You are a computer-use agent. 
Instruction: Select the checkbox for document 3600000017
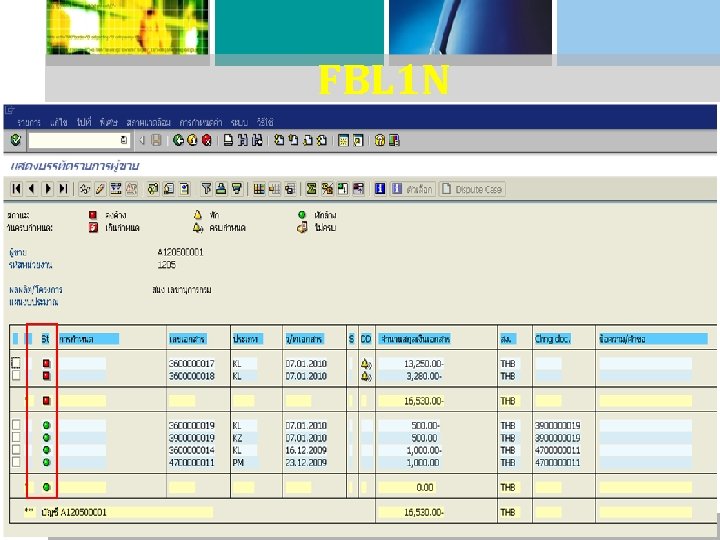point(16,364)
